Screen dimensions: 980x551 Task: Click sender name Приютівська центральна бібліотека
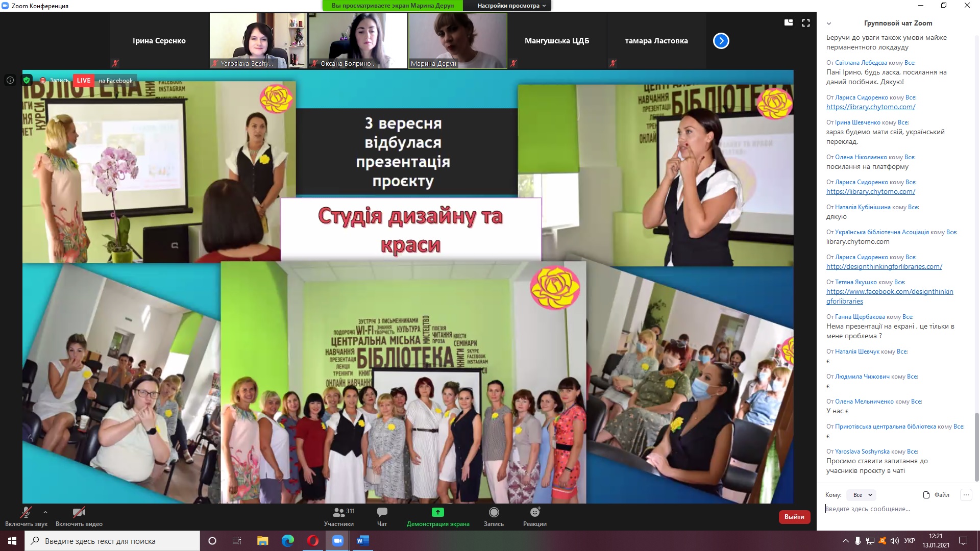tap(886, 427)
